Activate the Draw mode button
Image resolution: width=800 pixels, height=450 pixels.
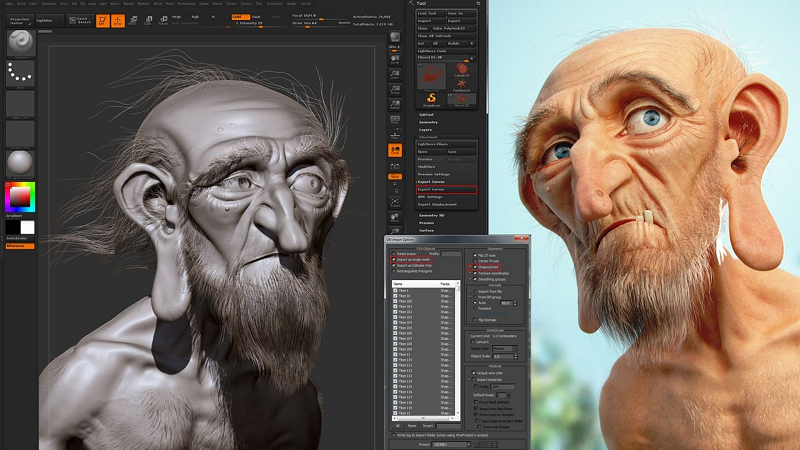point(118,20)
